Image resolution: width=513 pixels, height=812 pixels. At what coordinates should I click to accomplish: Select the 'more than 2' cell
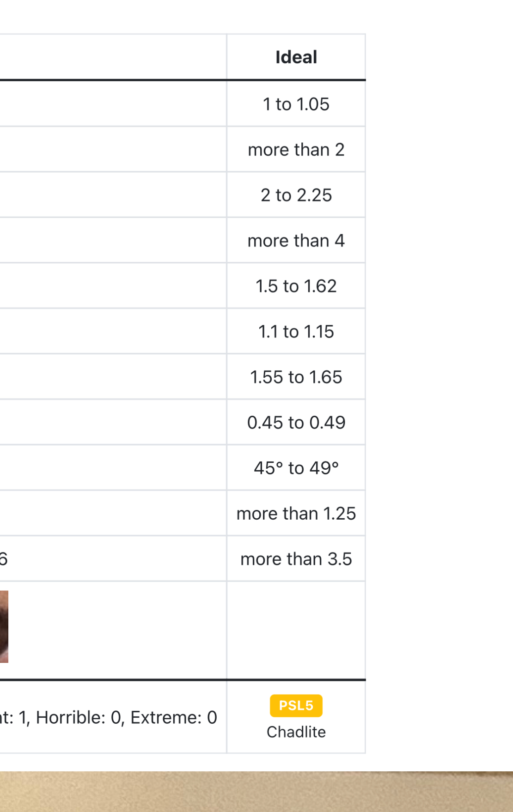click(296, 150)
